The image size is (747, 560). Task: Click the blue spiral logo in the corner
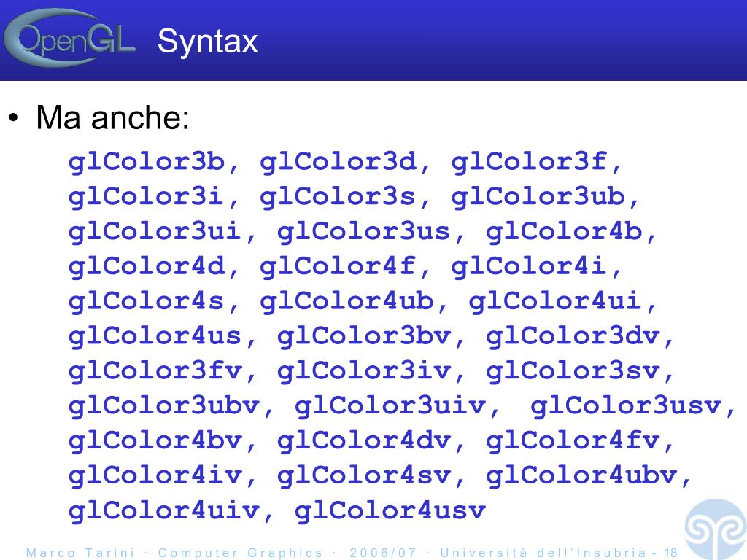click(x=715, y=529)
